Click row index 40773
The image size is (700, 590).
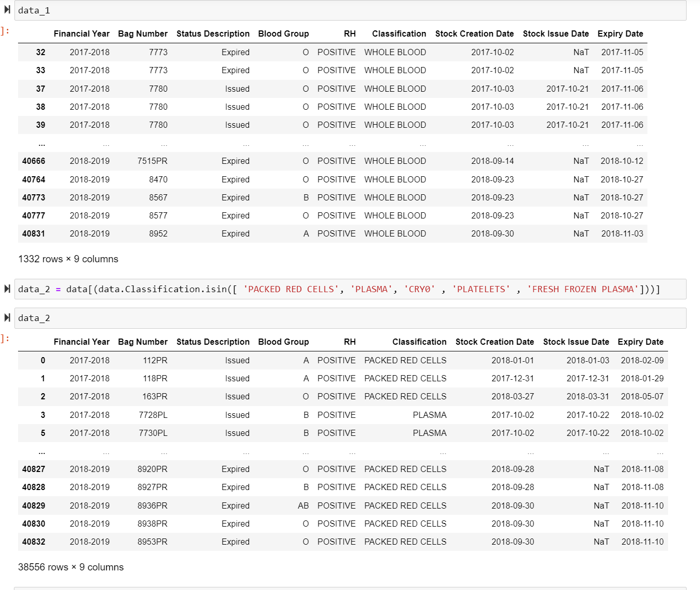pyautogui.click(x=34, y=197)
